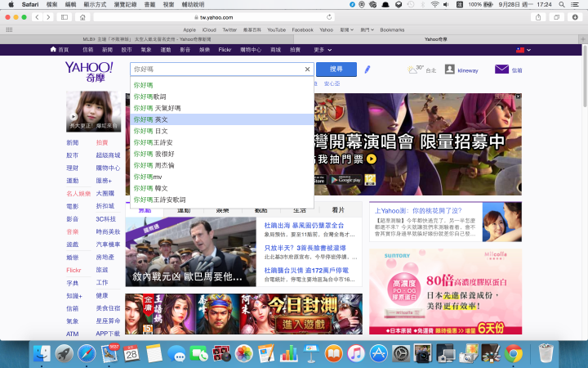Screen dimensions: 588x368
Task: Open the home page via toolbar house icon
Action: (82, 17)
